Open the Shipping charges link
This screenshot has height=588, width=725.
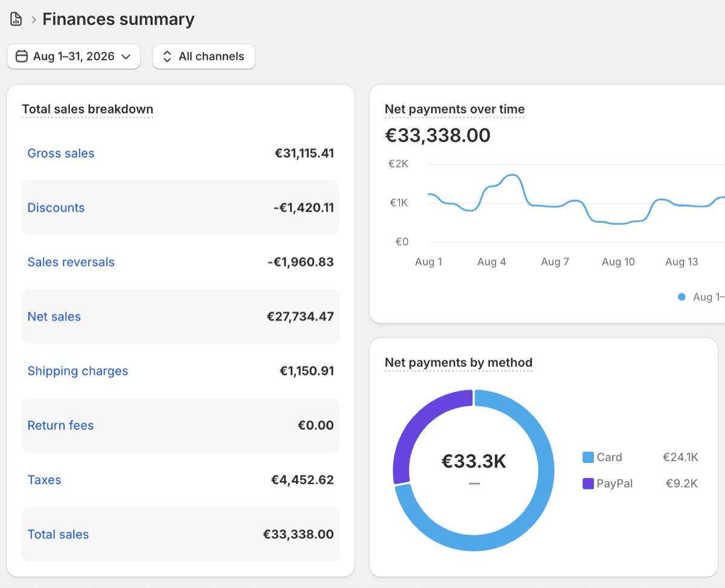(78, 371)
